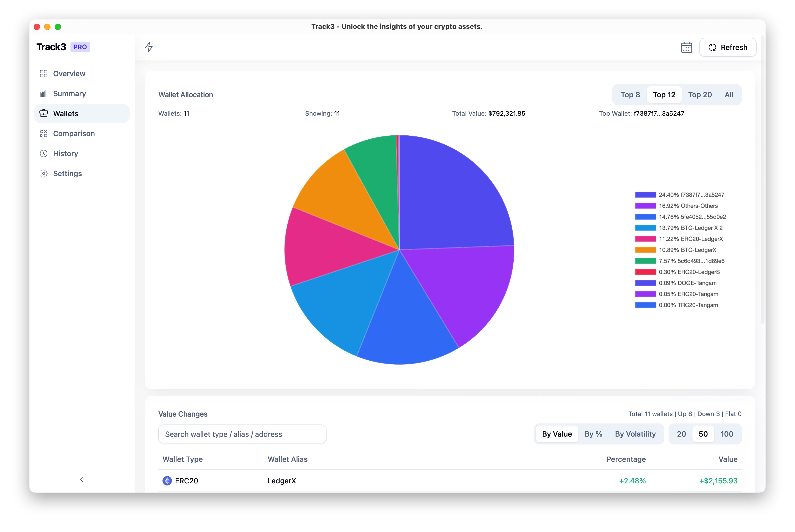Click the BTC-LedgerX orange legend swatch
795x532 pixels.
coord(645,250)
